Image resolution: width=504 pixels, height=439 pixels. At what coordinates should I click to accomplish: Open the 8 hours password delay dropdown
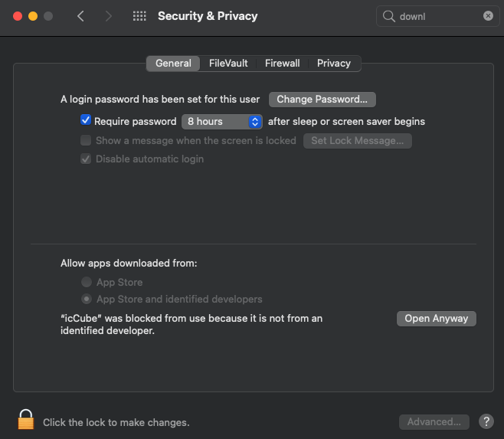(222, 121)
